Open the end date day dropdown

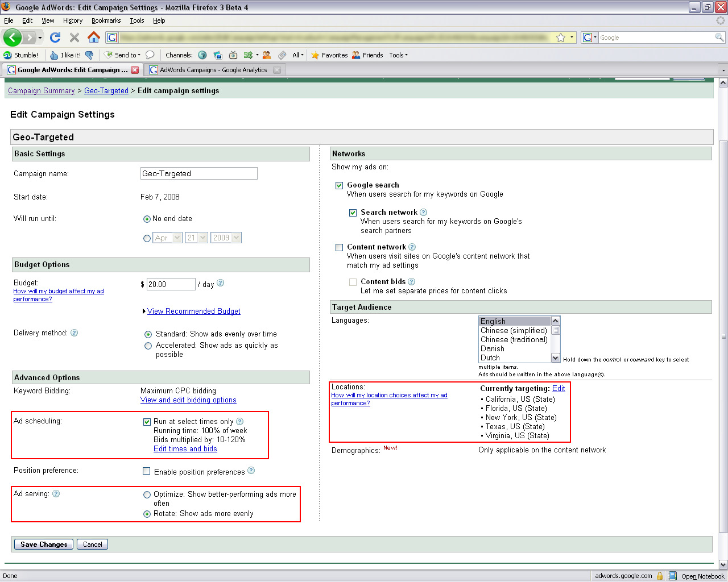point(196,238)
